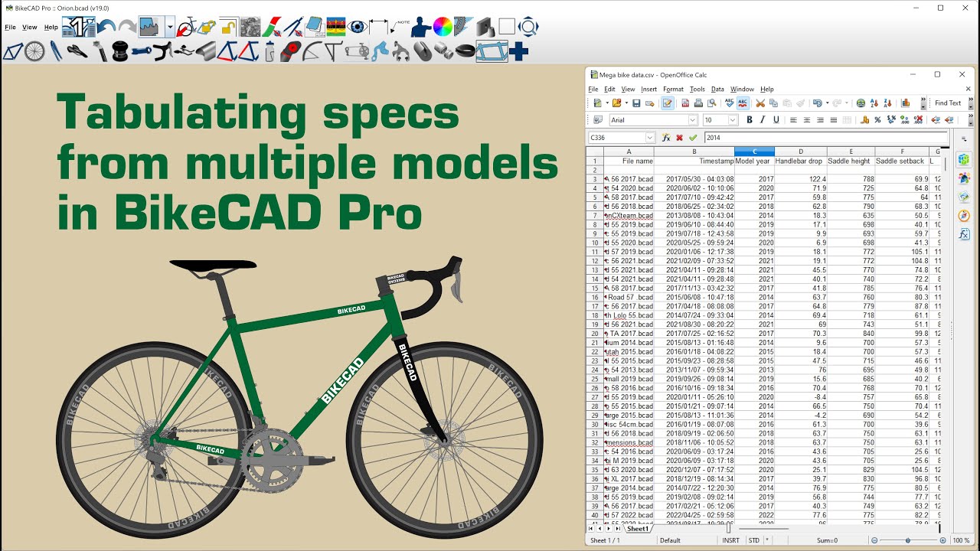This screenshot has height=551, width=980.
Task: Click the percent number format icon
Action: tap(877, 120)
